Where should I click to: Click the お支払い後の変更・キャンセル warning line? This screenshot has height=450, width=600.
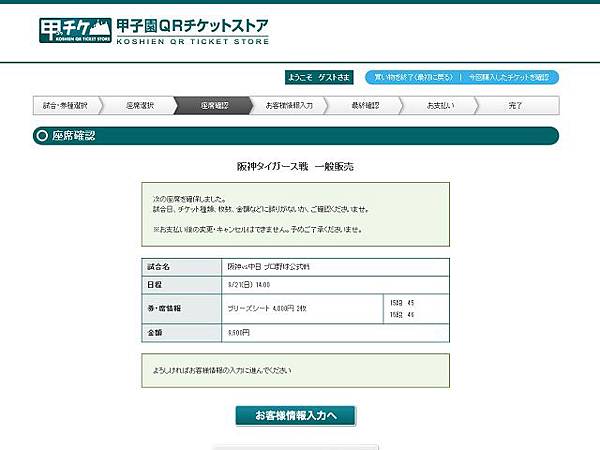(258, 230)
